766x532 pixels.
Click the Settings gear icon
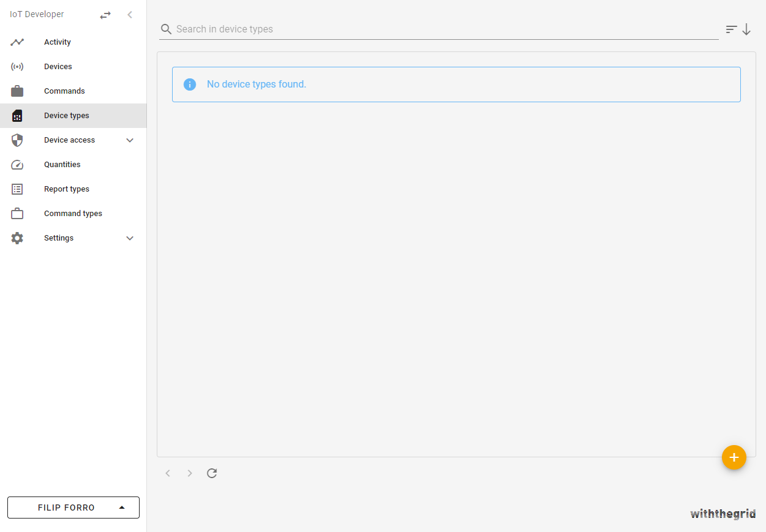click(x=17, y=238)
